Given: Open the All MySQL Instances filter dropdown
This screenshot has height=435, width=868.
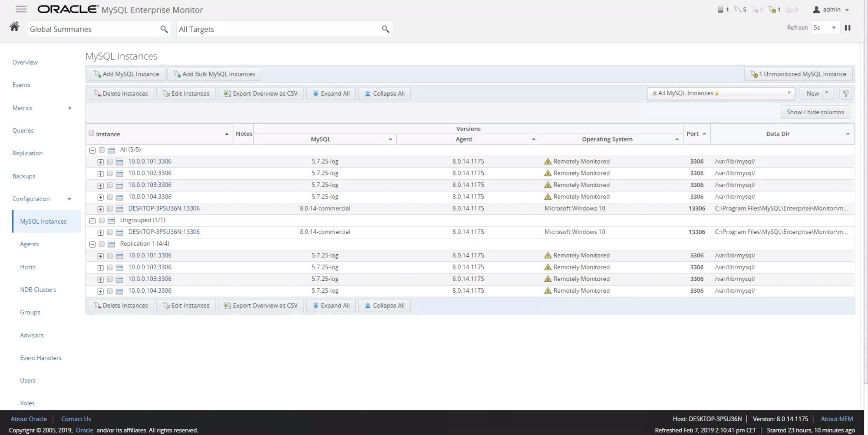Looking at the screenshot, I should point(721,93).
